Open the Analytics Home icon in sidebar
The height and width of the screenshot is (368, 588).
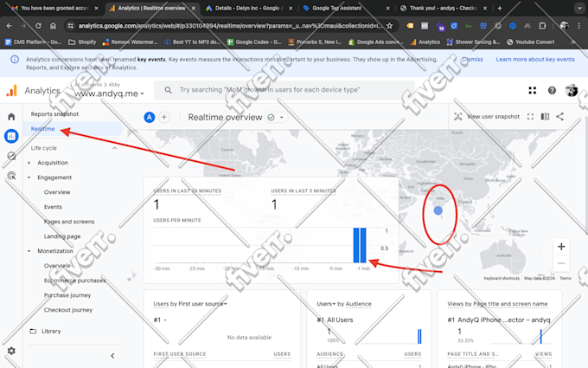[x=11, y=116]
